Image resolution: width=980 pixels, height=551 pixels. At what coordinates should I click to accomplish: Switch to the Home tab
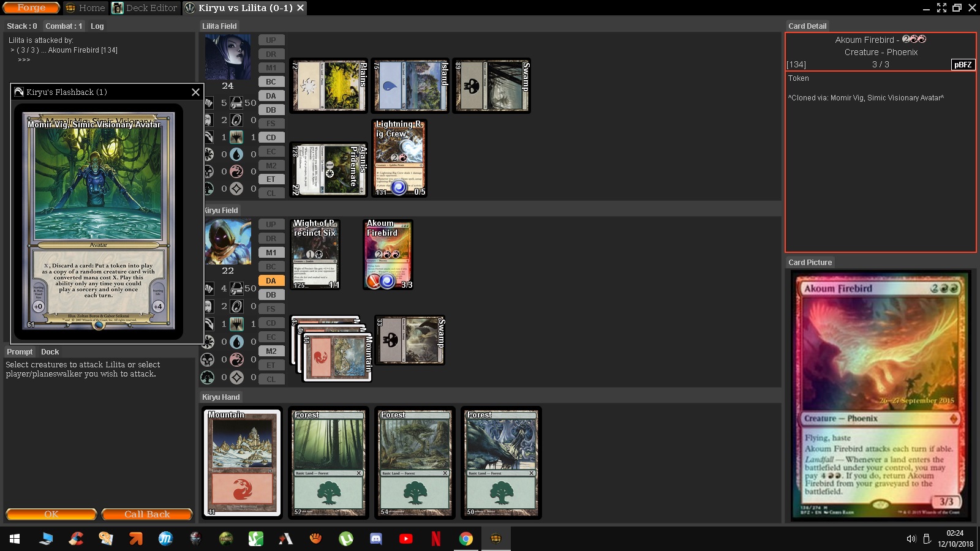85,8
